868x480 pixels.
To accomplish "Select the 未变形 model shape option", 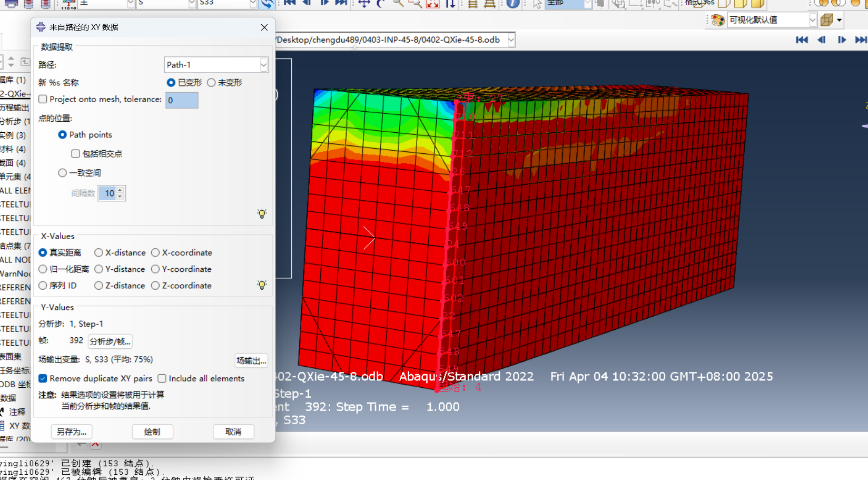I will tap(211, 83).
